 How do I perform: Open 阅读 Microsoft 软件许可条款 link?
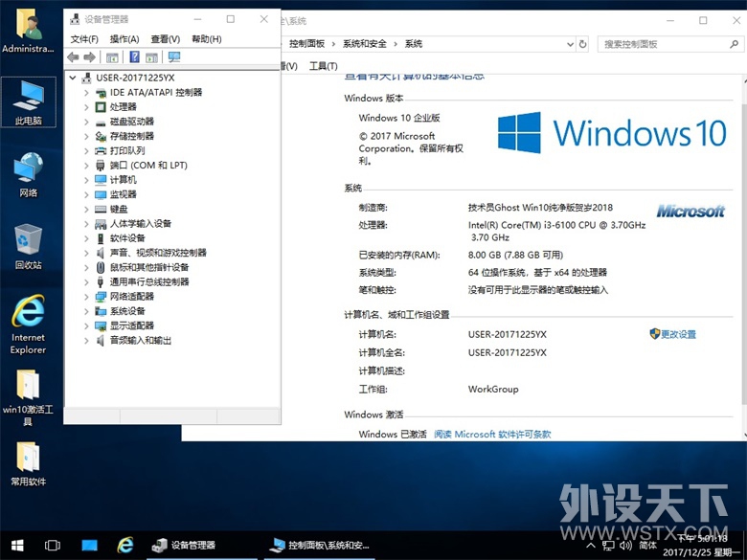tap(492, 435)
